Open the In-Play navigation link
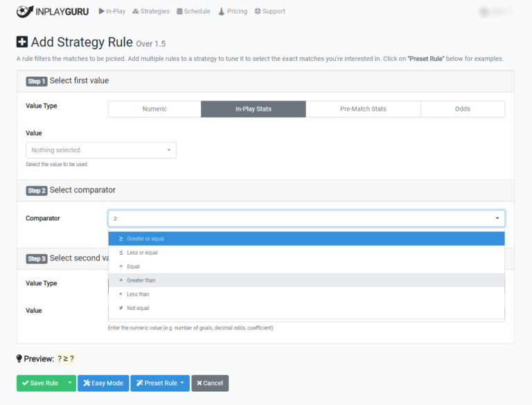Image resolution: width=532 pixels, height=405 pixels. pos(112,11)
